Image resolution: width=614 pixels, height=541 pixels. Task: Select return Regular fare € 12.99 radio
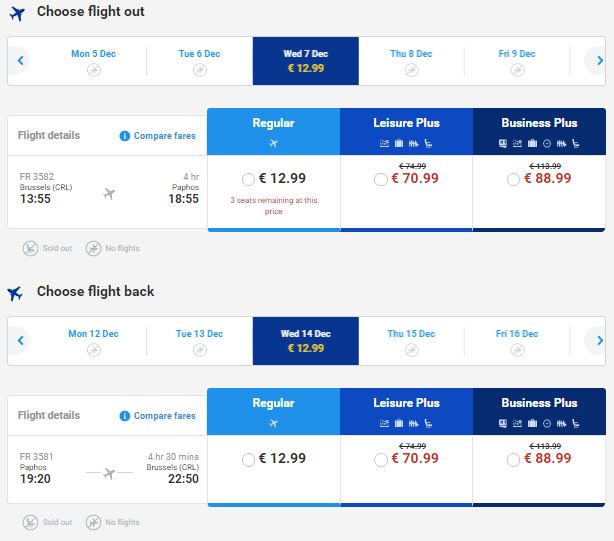point(248,460)
